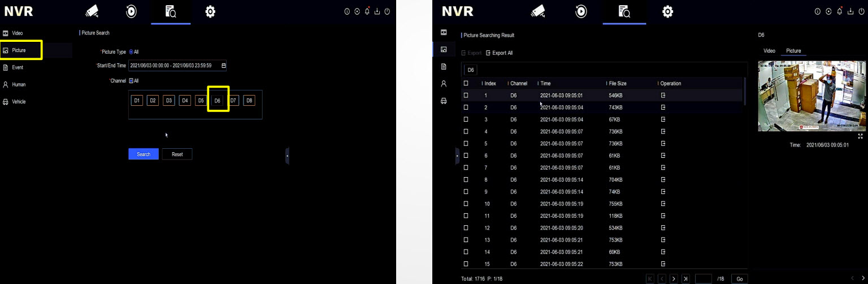The width and height of the screenshot is (868, 284).
Task: Check the box for index 3 row
Action: pos(466,119)
